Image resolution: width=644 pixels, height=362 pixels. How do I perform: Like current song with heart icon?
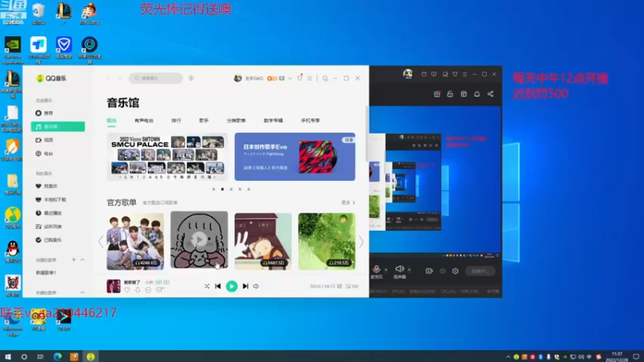click(127, 290)
